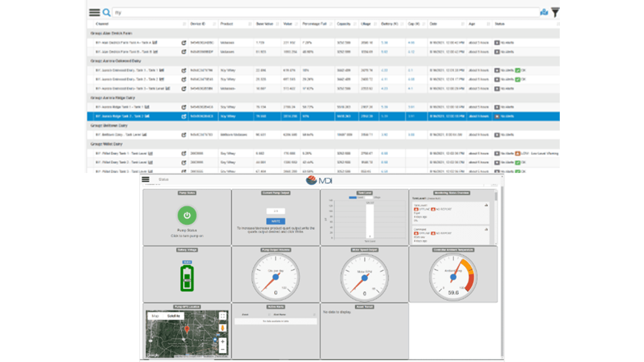Open the Channel column header menu

(x=184, y=24)
